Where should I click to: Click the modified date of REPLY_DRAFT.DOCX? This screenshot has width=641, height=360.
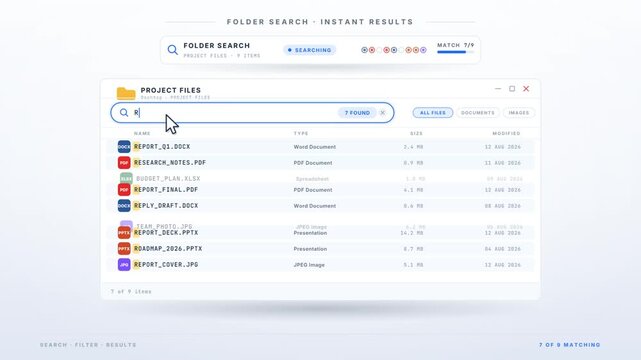502,206
